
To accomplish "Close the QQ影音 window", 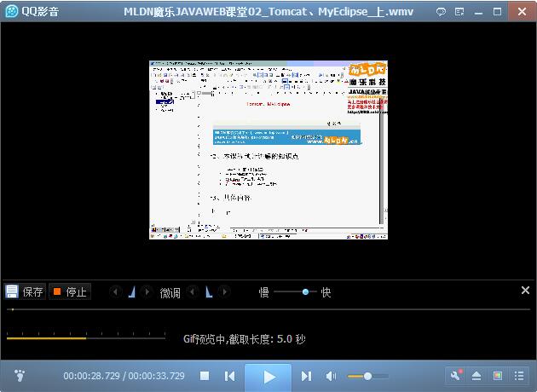I will point(522,12).
